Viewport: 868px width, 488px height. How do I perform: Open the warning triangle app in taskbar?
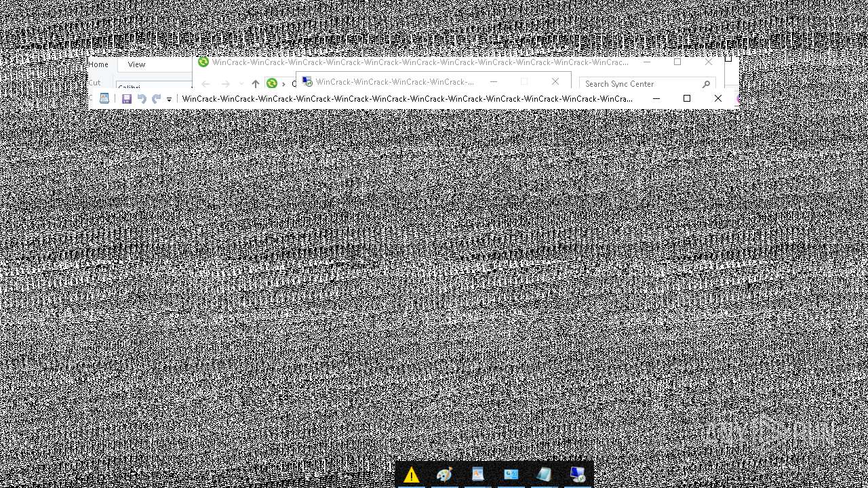point(412,475)
